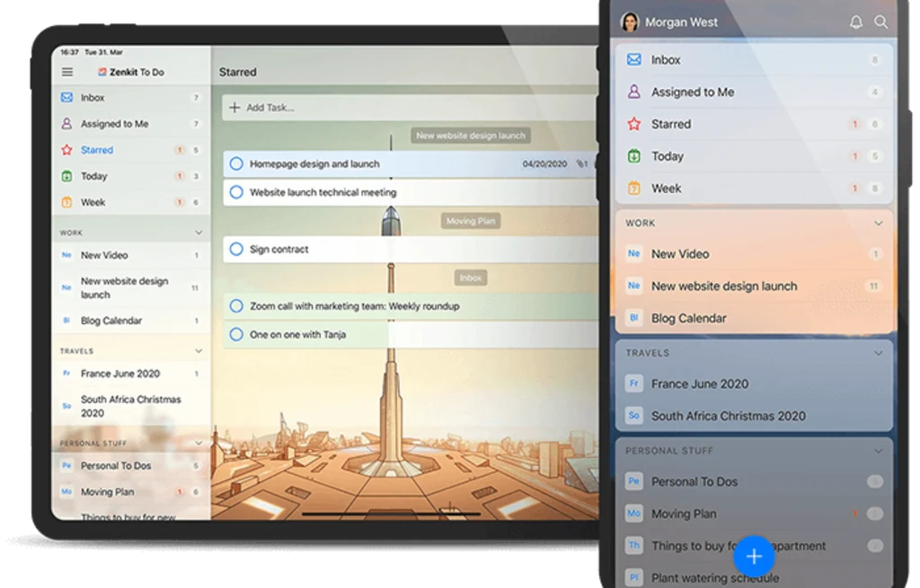920x588 pixels.
Task: Click the Inbox envelope icon on the tablet
Action: (66, 97)
